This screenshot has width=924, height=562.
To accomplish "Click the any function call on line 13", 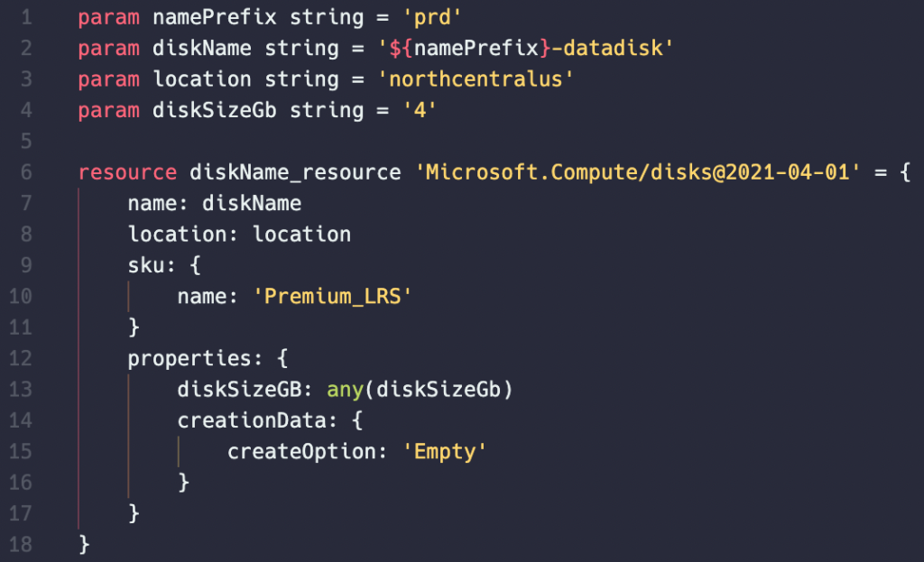I will point(346,390).
